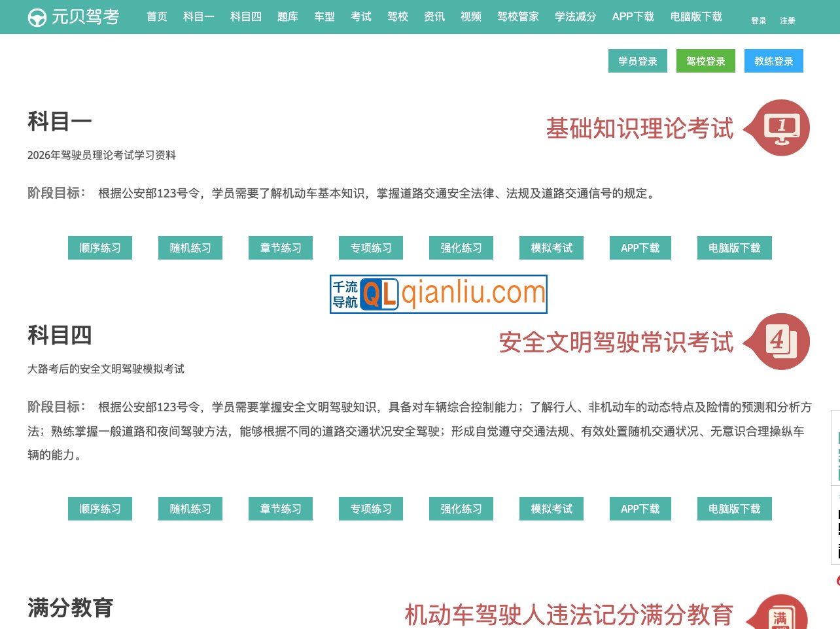Click the 登录 link at top right
The width and height of the screenshot is (840, 629).
pyautogui.click(x=758, y=21)
